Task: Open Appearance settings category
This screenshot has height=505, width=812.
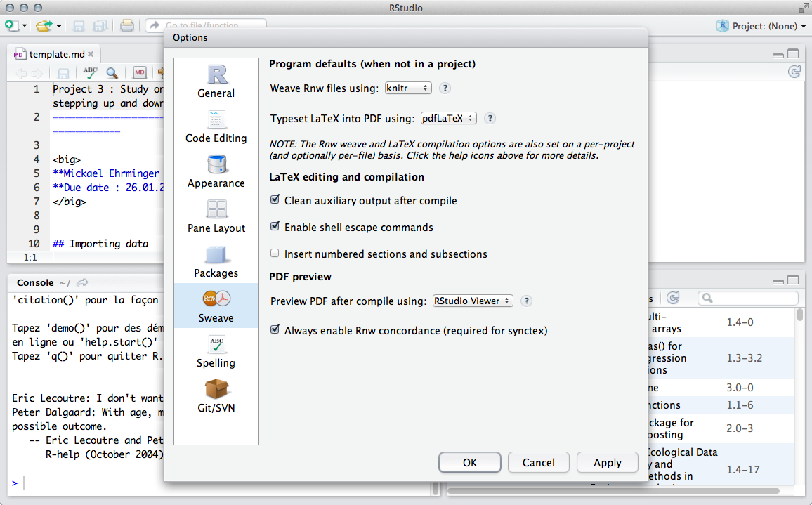Action: coord(216,171)
